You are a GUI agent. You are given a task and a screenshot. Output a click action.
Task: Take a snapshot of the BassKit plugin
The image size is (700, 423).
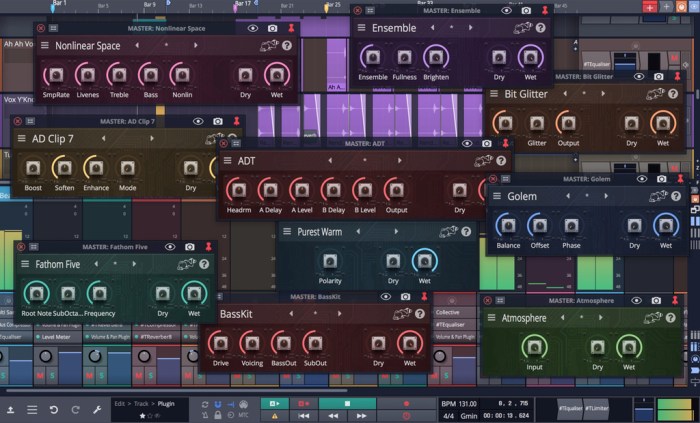pyautogui.click(x=404, y=297)
